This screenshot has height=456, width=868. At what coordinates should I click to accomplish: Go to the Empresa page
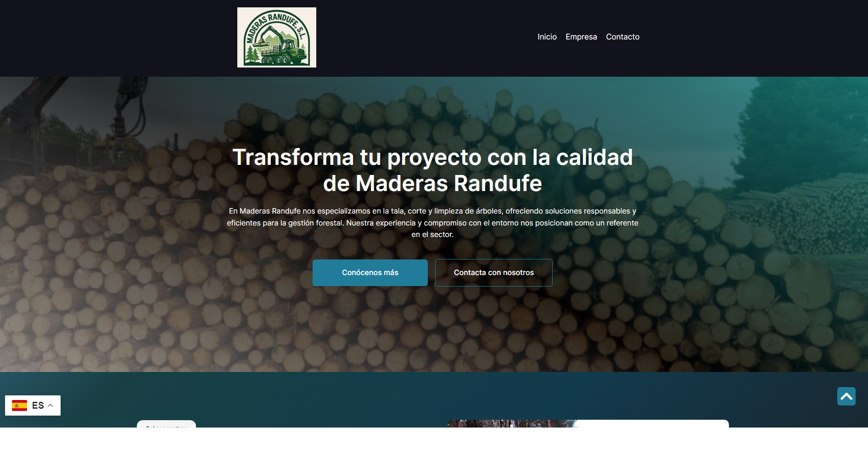tap(581, 37)
